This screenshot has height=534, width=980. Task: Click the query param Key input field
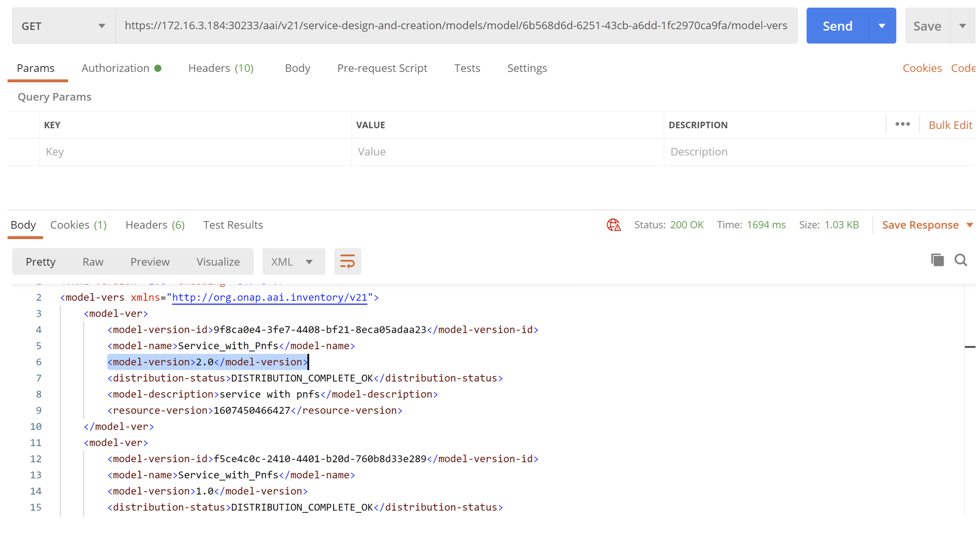click(x=195, y=152)
